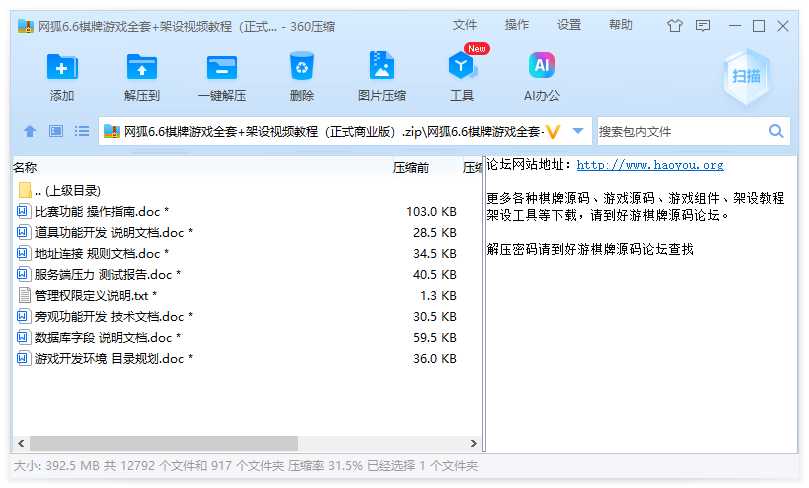Click the search magnifier icon
The height and width of the screenshot is (488, 809).
tap(775, 131)
